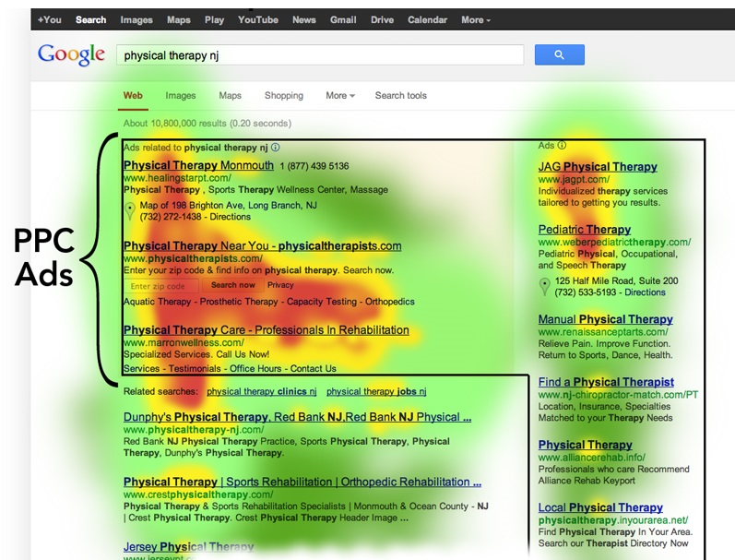Select the Web results tab
Screen dimensions: 735x560
coord(133,96)
